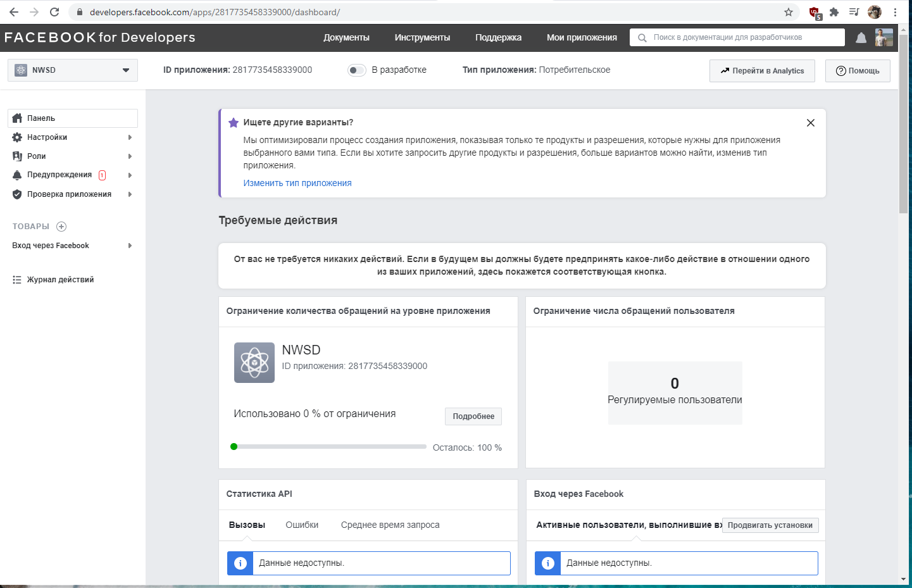This screenshot has width=912, height=588.
Task: Click the NWSD app atom icon
Action: (x=254, y=363)
